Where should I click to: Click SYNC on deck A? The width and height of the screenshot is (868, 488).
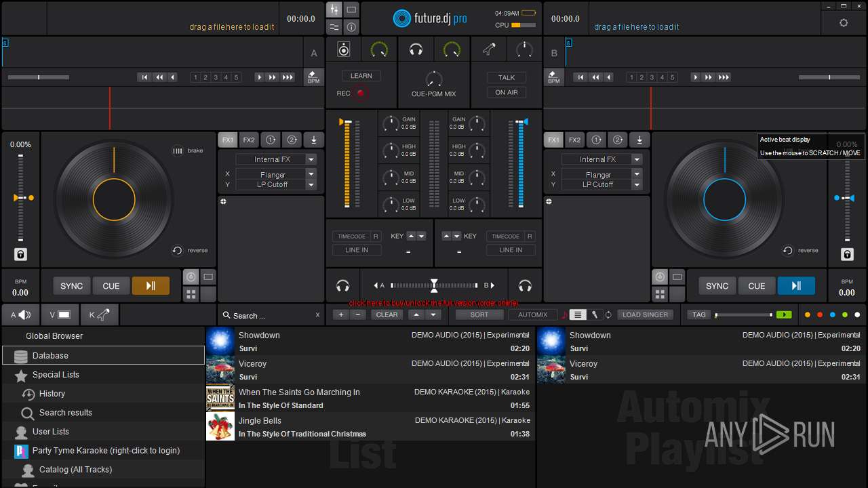(x=71, y=286)
